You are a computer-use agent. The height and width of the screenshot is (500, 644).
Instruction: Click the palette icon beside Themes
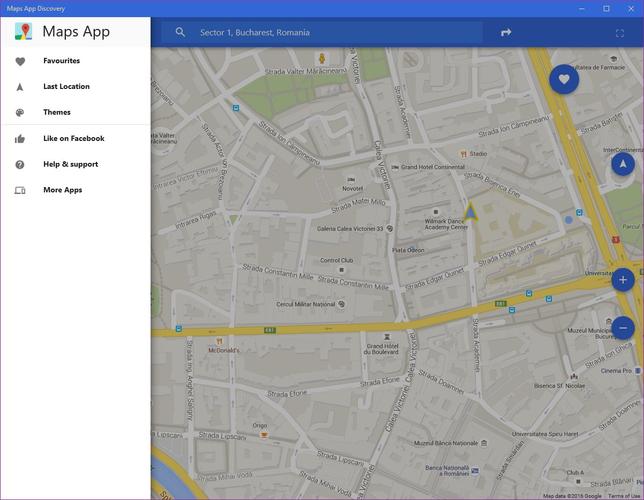(20, 113)
